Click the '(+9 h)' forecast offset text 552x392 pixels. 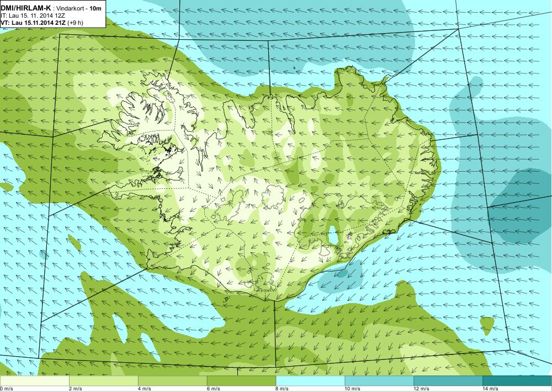[x=75, y=23]
